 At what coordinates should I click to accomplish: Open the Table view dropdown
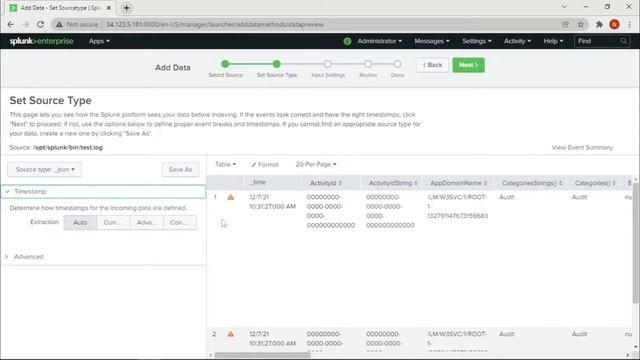pos(225,164)
